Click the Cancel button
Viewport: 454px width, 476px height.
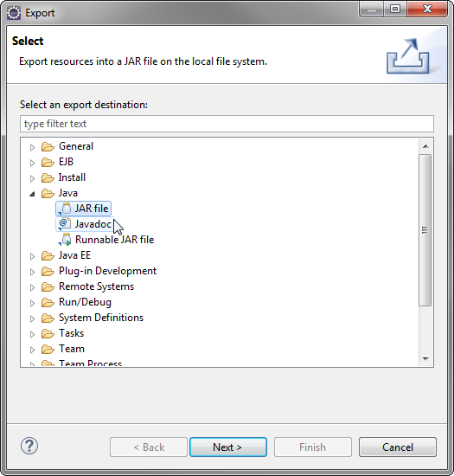click(x=397, y=447)
